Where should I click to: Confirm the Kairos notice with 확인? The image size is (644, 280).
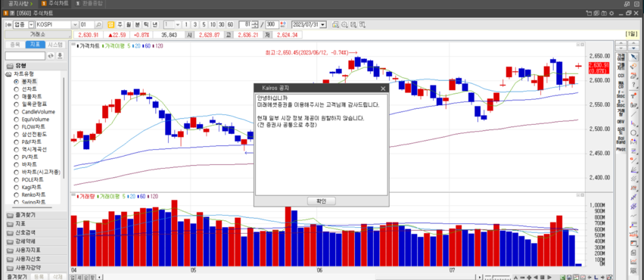(x=321, y=201)
